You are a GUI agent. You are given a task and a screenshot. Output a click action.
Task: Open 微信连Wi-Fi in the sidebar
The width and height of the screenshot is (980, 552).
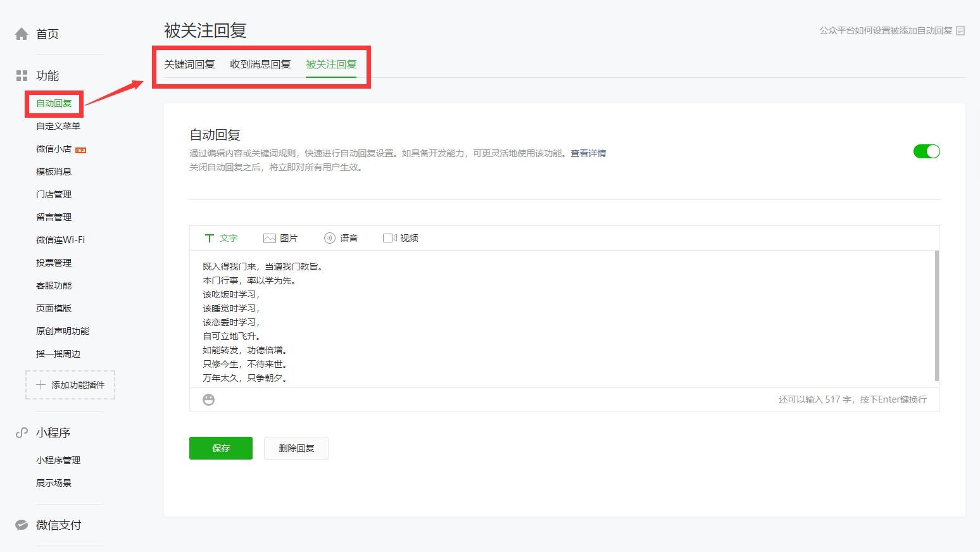[61, 240]
